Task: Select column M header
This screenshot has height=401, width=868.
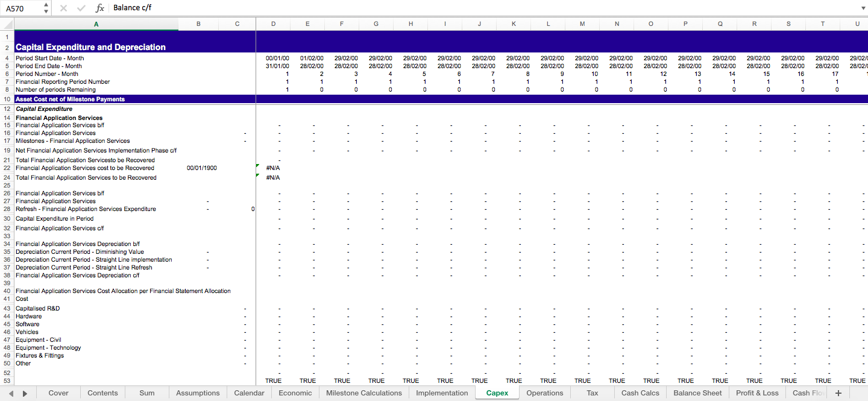Action: click(x=582, y=24)
